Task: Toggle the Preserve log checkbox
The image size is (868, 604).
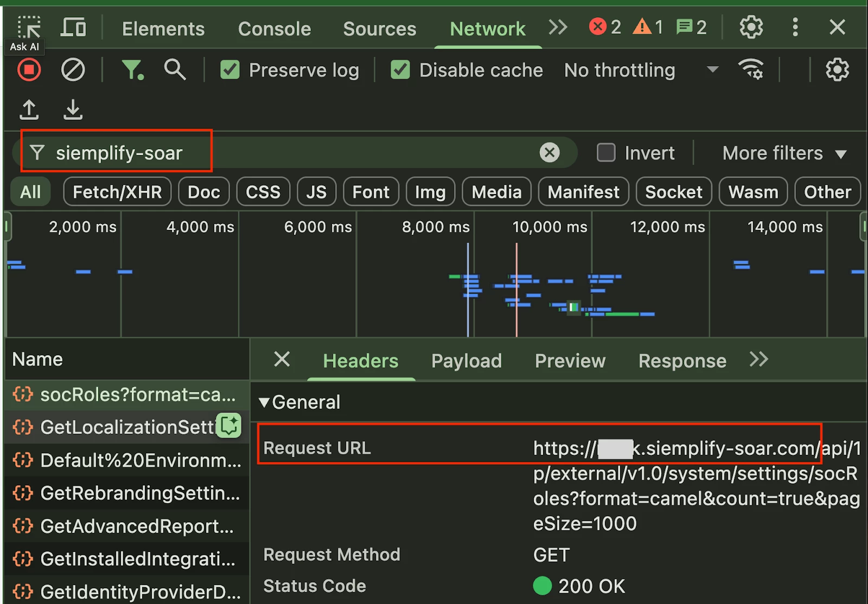Action: (x=230, y=70)
